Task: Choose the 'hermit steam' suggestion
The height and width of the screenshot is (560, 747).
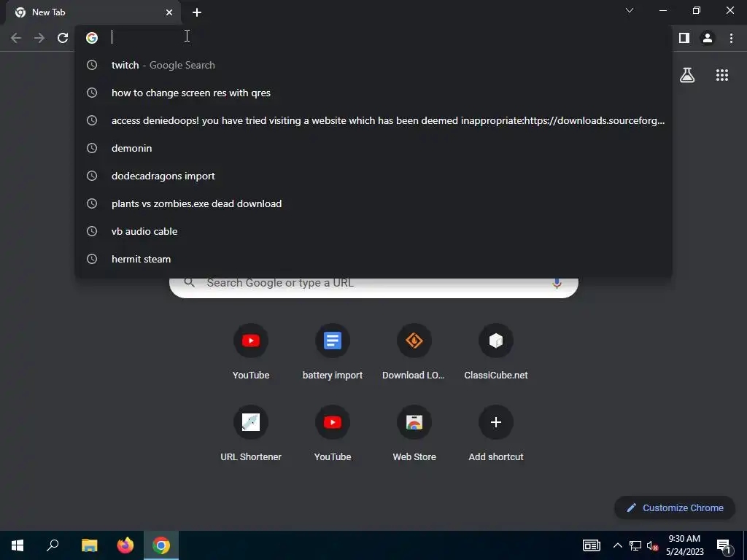Action: coord(373,259)
